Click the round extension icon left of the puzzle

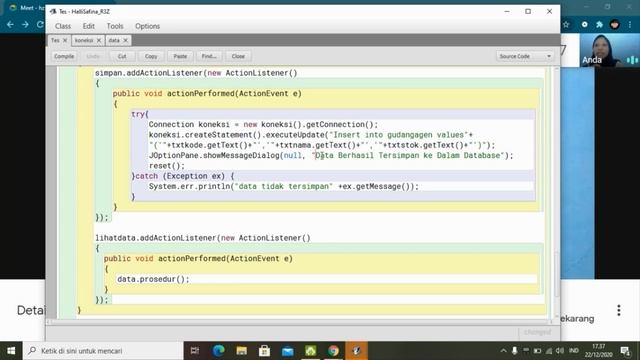click(585, 24)
